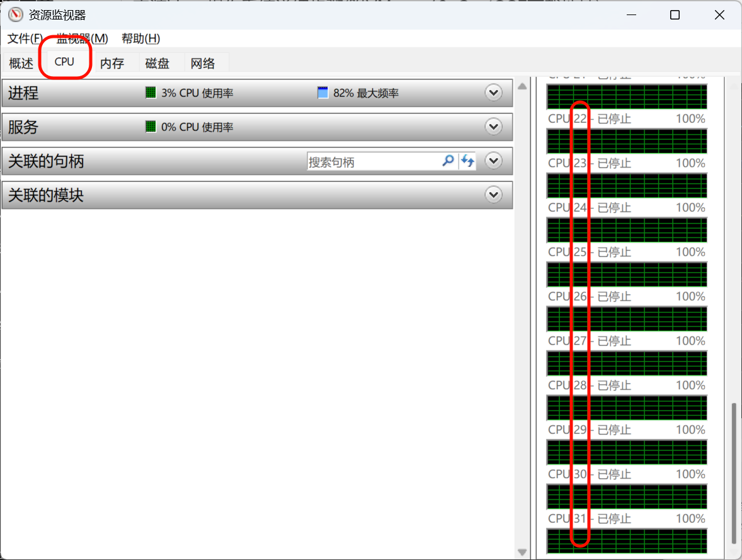Expand the 关联的模块 section
This screenshot has width=742, height=560.
(x=493, y=195)
